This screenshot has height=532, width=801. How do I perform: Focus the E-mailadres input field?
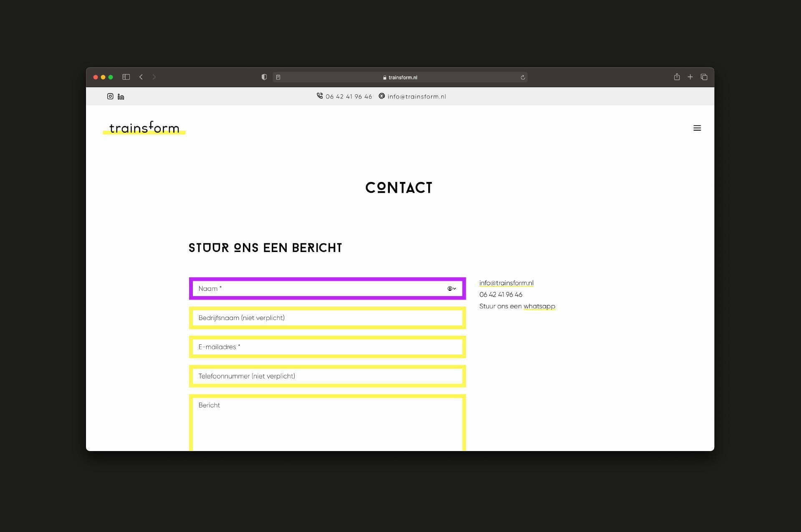coord(327,347)
